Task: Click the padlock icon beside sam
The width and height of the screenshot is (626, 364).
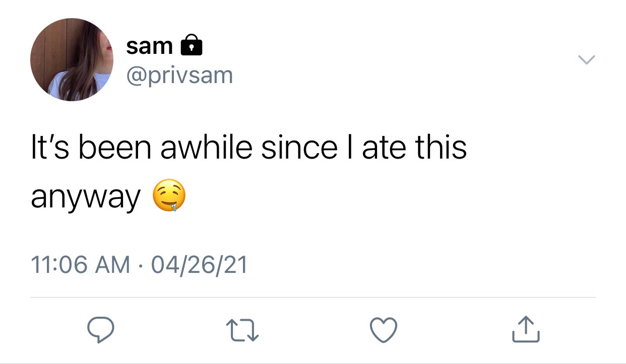Action: click(x=191, y=45)
